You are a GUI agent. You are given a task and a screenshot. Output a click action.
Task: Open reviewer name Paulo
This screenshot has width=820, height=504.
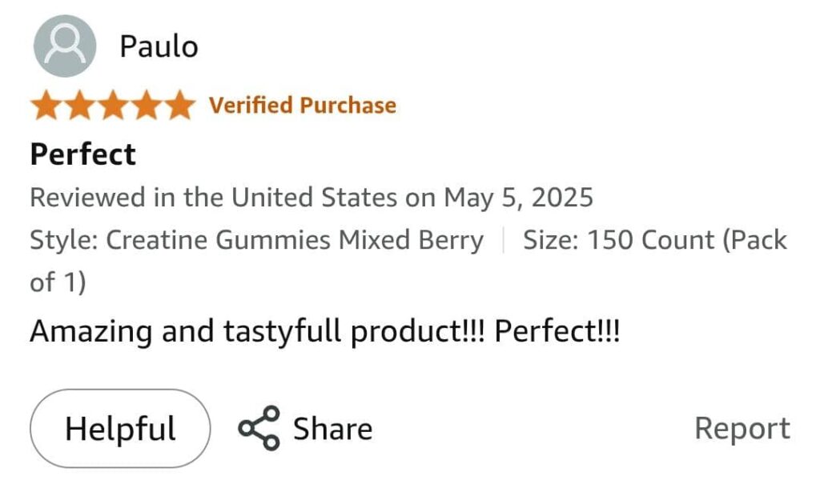pyautogui.click(x=159, y=46)
